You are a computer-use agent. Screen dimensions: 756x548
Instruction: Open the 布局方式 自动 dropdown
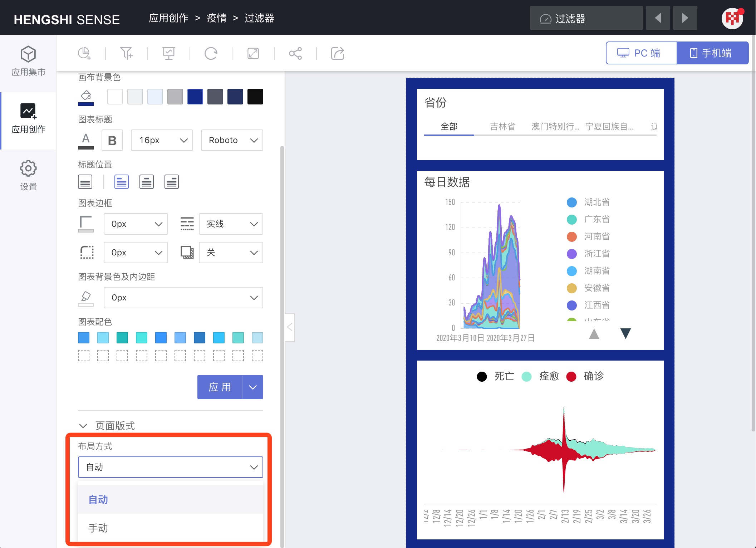[x=171, y=467]
